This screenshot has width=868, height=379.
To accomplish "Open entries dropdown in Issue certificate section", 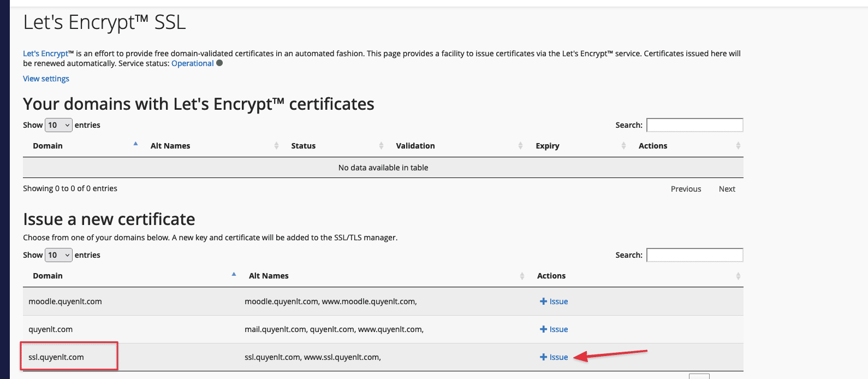I will tap(58, 255).
